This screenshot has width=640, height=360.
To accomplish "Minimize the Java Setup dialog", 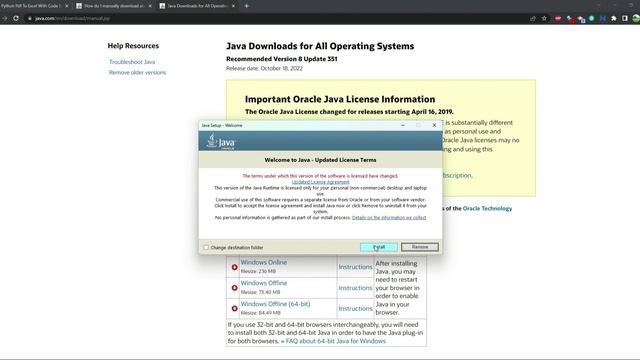I will click(403, 125).
